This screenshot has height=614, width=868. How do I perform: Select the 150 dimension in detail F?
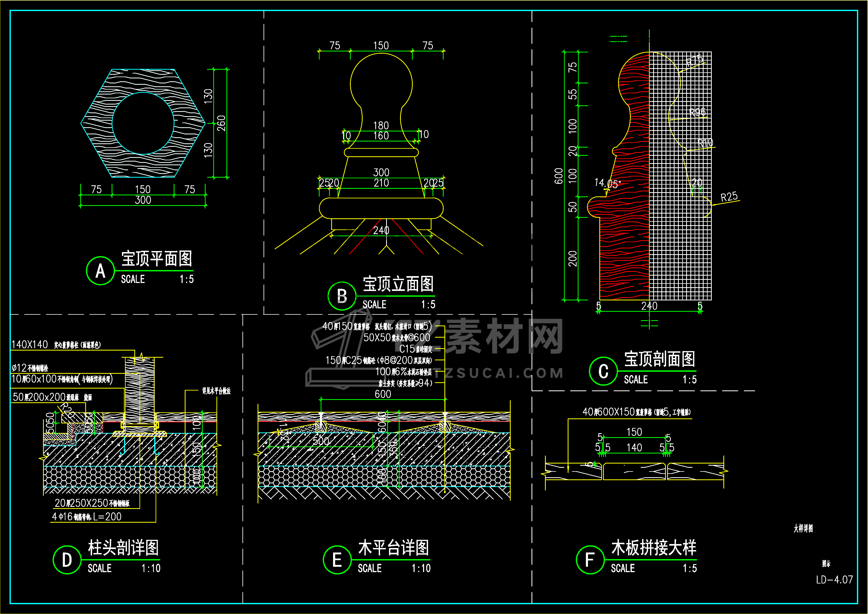click(x=634, y=432)
